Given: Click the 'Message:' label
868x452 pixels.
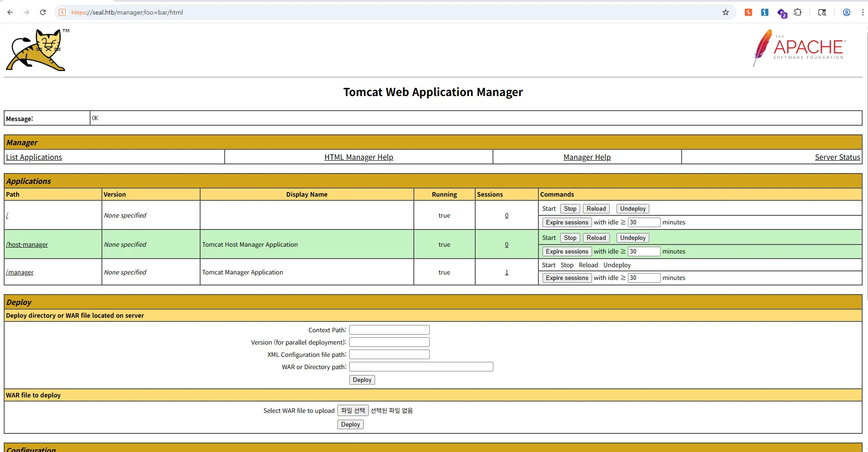Looking at the screenshot, I should 20,119.
